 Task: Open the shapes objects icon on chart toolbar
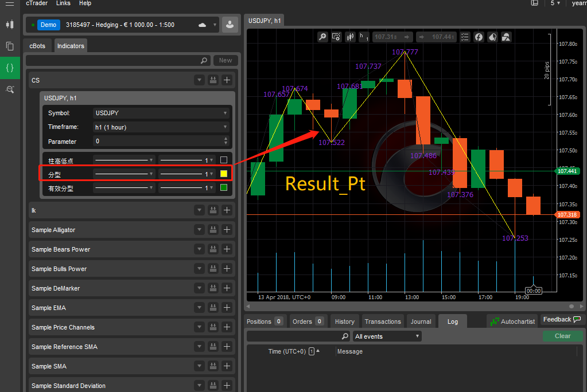tap(506, 37)
